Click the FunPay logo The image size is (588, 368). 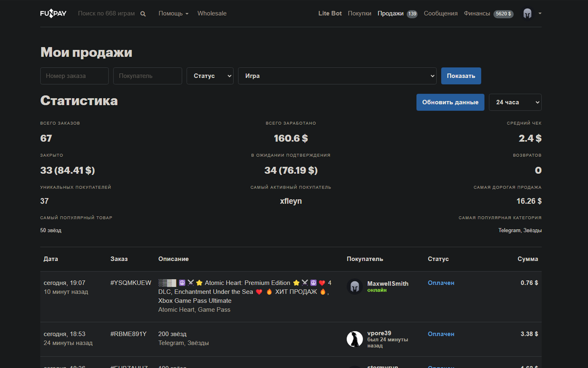(53, 14)
